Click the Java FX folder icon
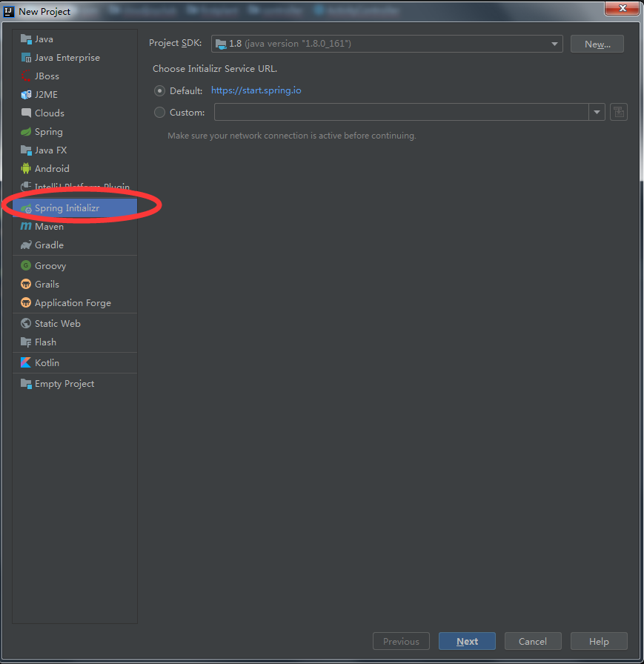 [x=26, y=150]
